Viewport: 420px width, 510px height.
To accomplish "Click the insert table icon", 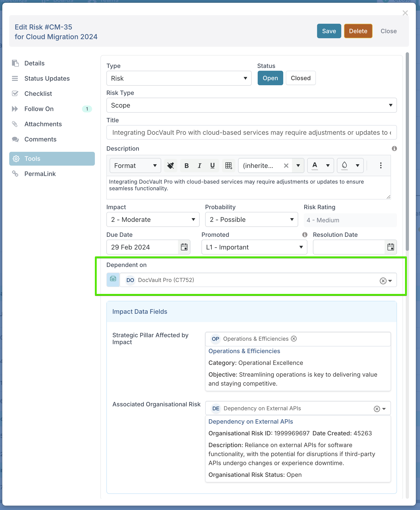I will click(x=228, y=166).
